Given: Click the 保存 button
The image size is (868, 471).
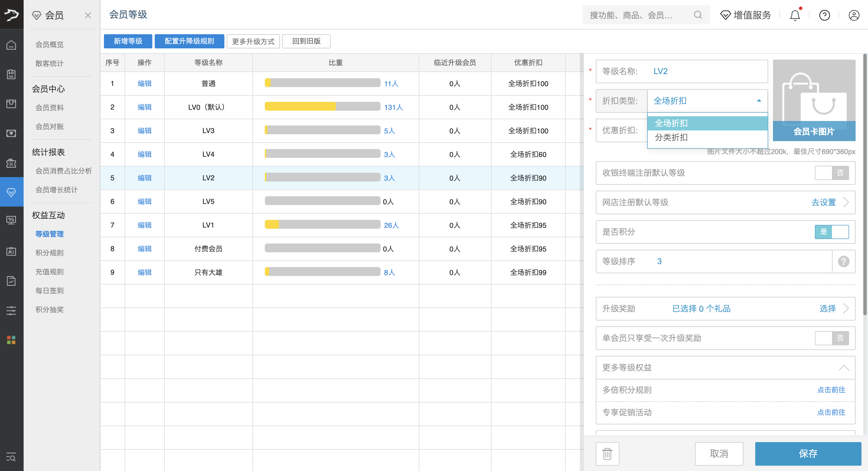Looking at the screenshot, I should (x=808, y=454).
